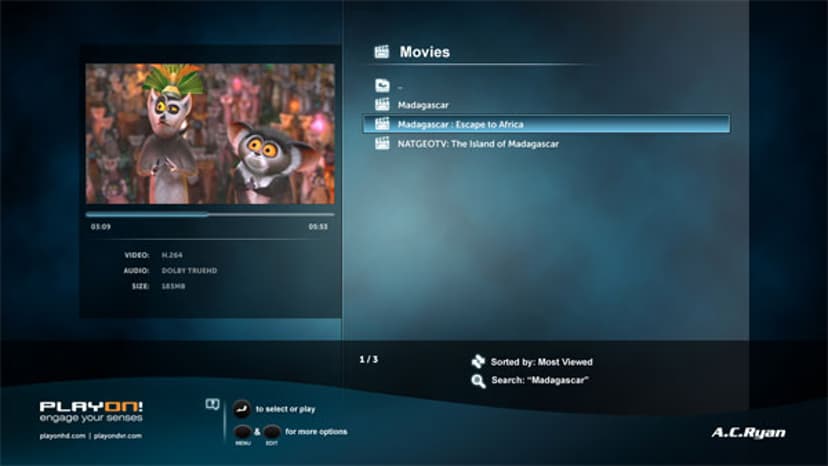Click the Movies header clapperboard icon
Viewport: 828px width, 466px height.
coord(382,51)
